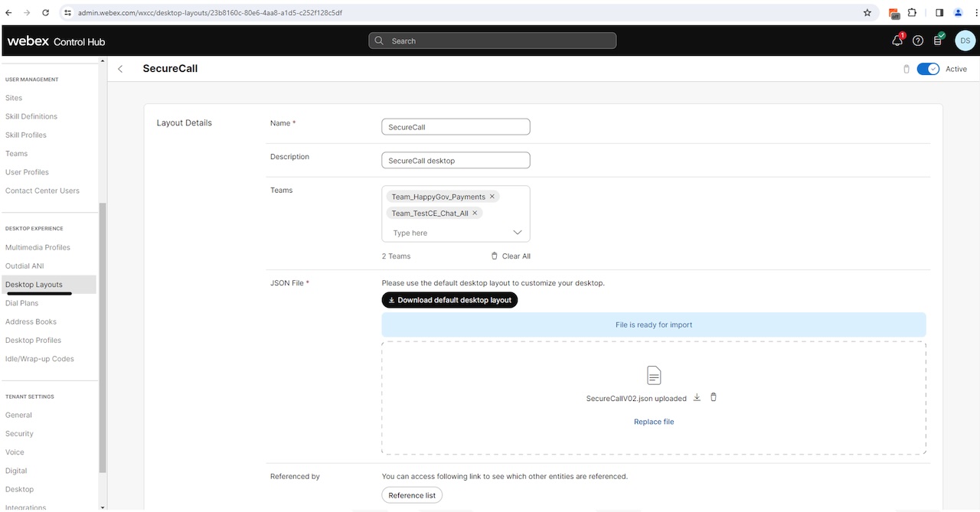Remove Team_TestCE_Chat_All team chip
Screen dimensions: 980x512
475,214
